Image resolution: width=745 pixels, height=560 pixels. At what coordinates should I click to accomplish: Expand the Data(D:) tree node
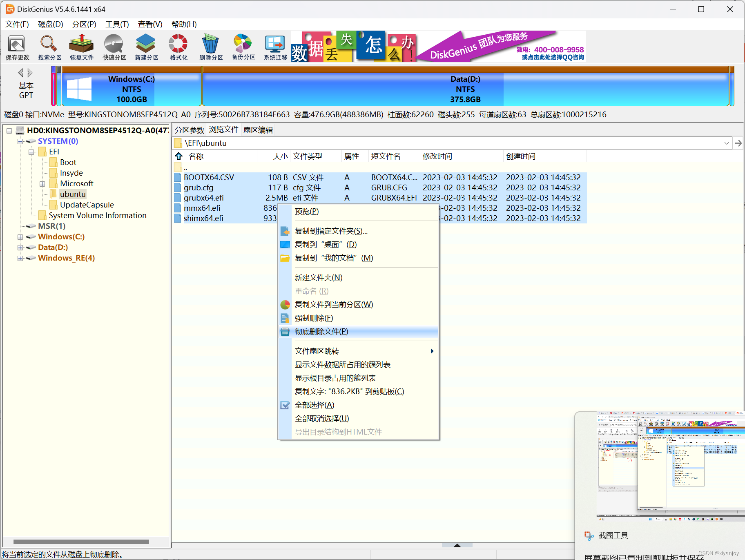[x=20, y=248]
